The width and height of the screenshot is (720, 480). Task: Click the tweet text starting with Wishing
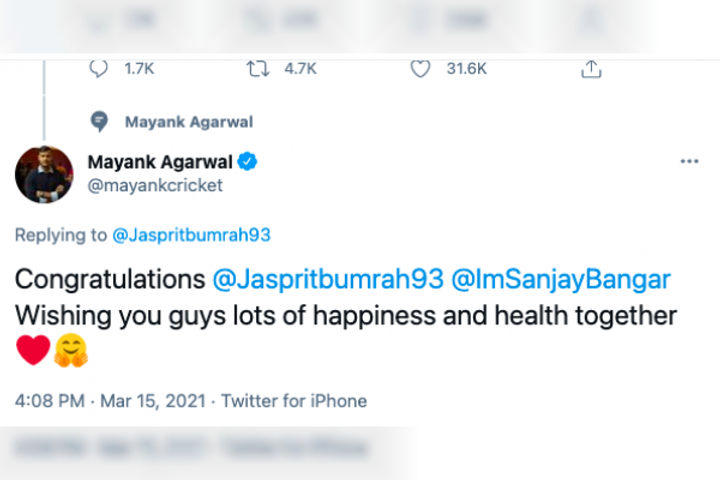345,315
